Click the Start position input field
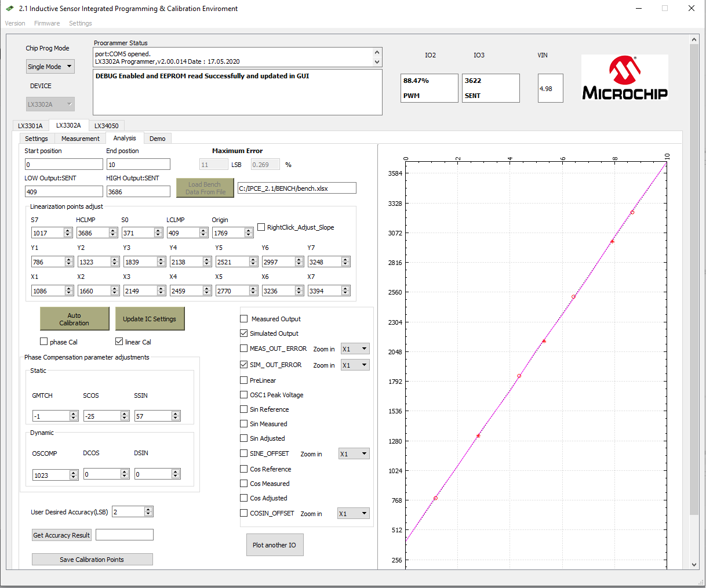Image resolution: width=706 pixels, height=588 pixels. [64, 165]
